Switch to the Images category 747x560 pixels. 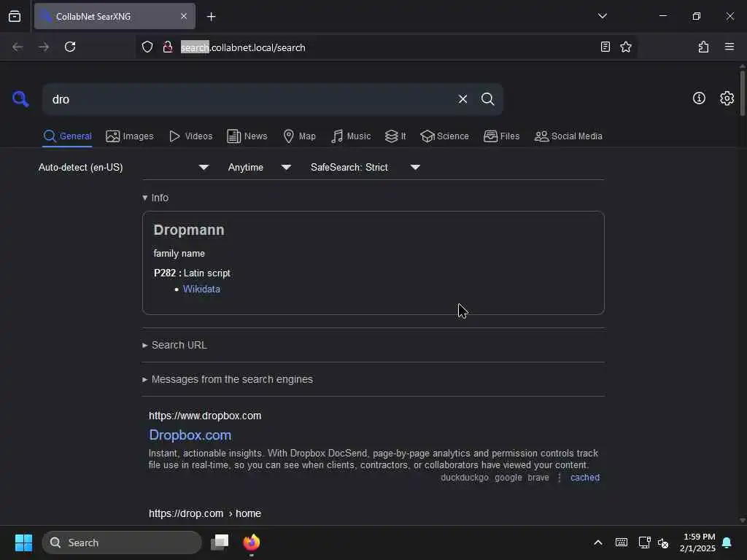pos(130,136)
